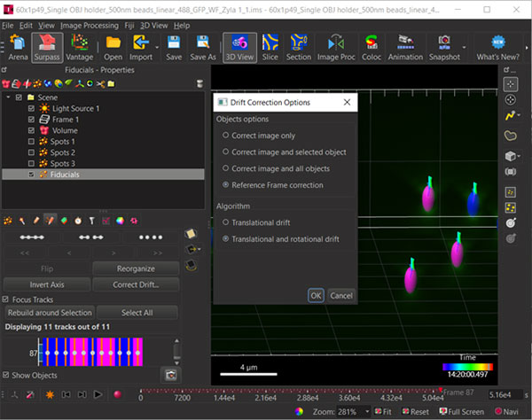Click the Full Screen button

tap(461, 411)
